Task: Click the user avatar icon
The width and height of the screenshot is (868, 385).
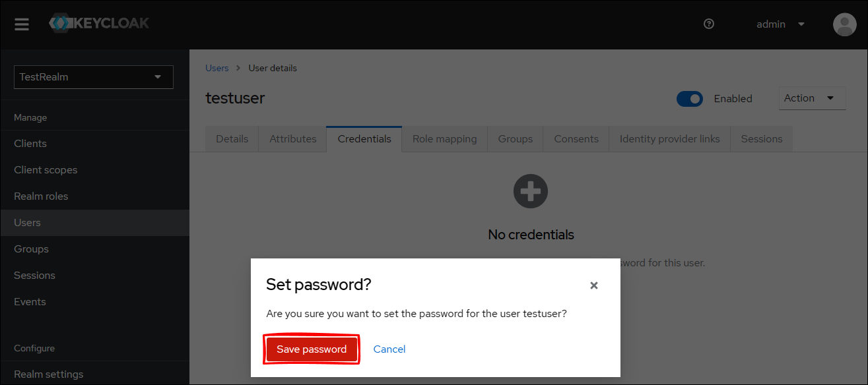Action: tap(844, 24)
